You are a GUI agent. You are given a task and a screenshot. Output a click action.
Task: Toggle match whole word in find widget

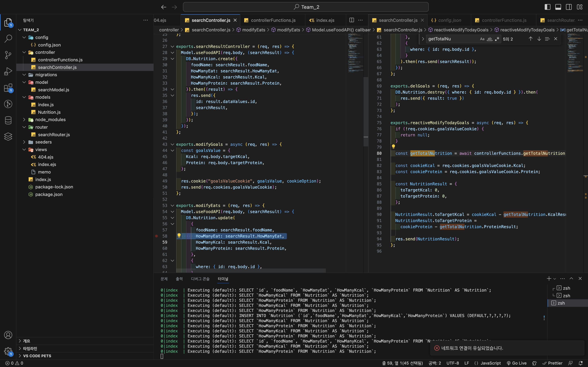pyautogui.click(x=490, y=39)
